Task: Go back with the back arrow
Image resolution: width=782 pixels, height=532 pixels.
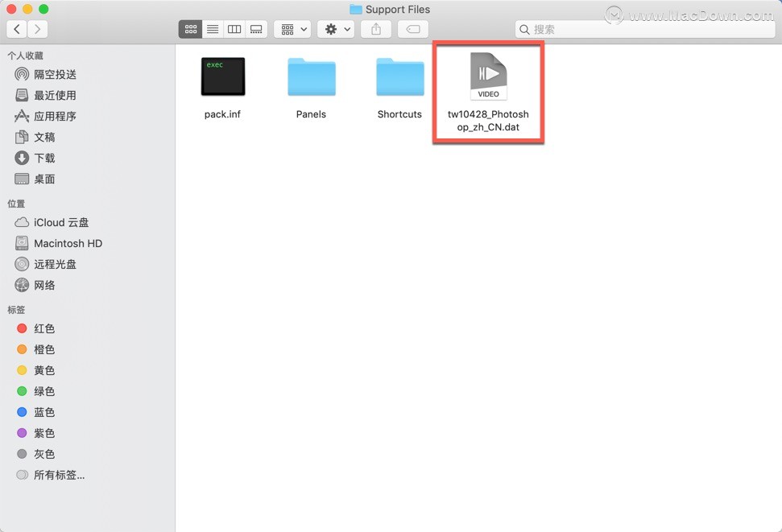Action: coord(17,30)
